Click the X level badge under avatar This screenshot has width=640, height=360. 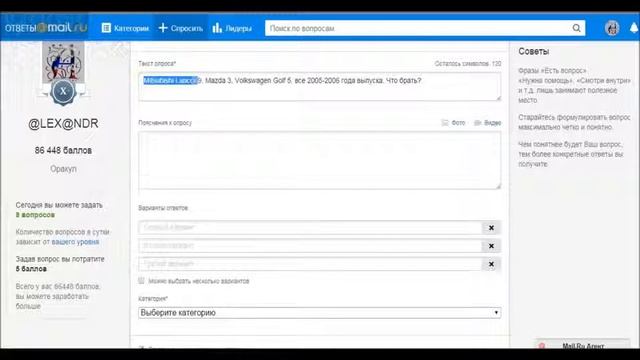[63, 91]
